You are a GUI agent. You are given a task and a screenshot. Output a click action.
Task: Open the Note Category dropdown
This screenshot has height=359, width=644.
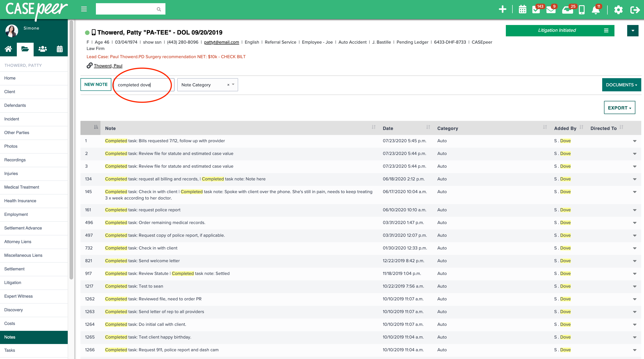[207, 85]
